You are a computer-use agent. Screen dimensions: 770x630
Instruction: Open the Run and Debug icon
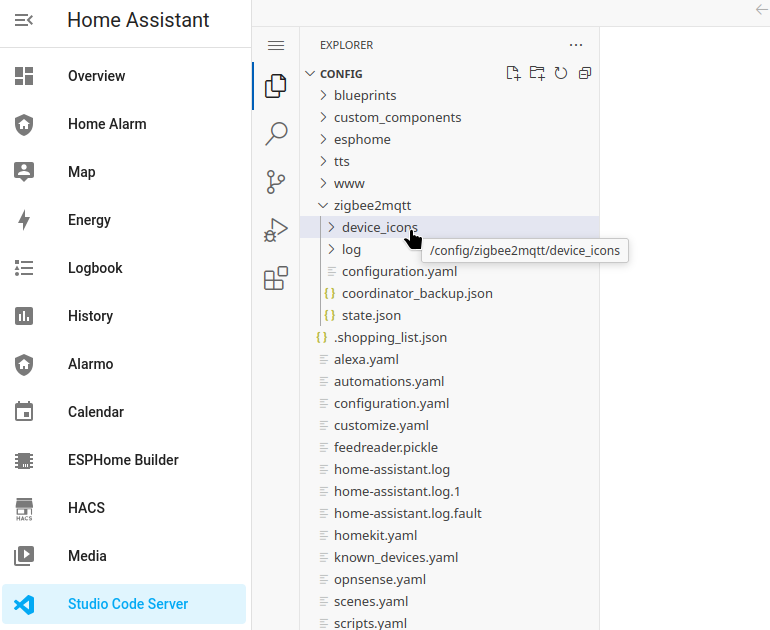click(x=276, y=230)
